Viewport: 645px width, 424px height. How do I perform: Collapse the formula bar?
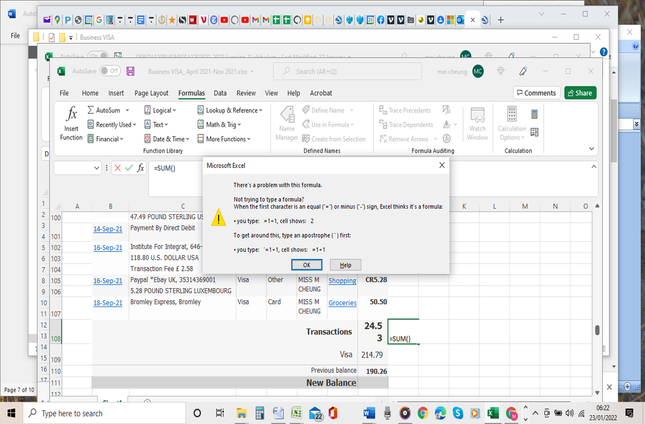594,167
